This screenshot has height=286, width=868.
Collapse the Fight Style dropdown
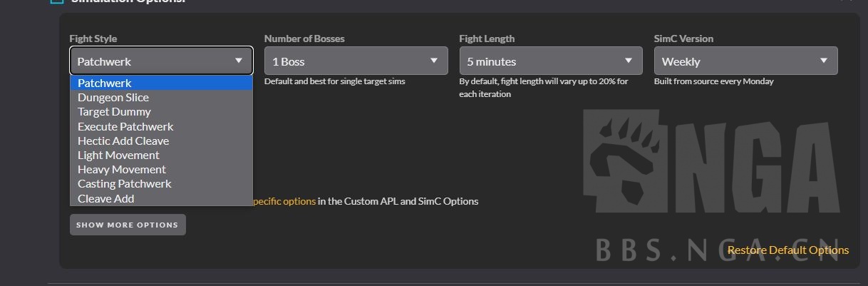[x=161, y=61]
